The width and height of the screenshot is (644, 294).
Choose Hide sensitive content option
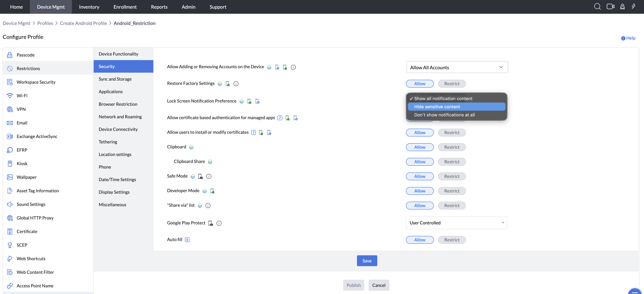coord(437,107)
